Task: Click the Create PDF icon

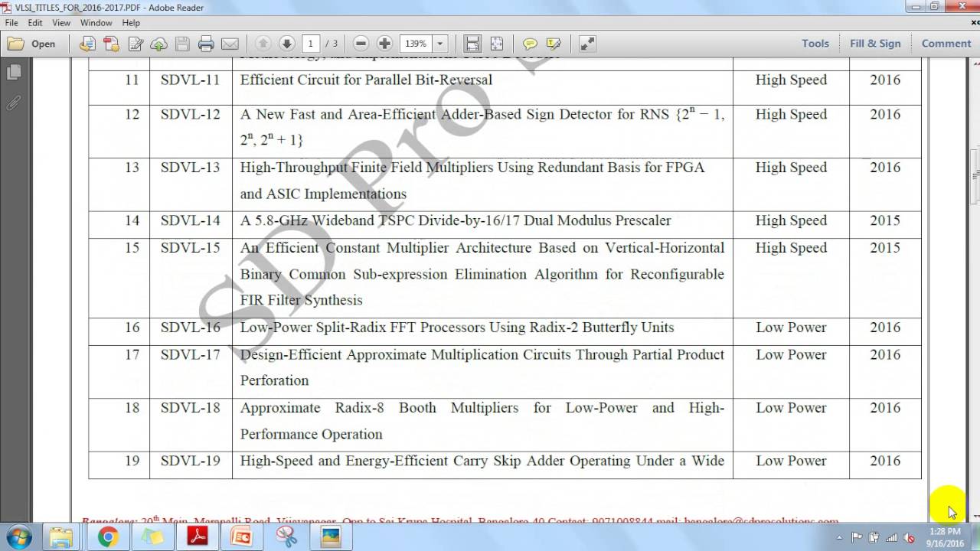Action: click(112, 44)
